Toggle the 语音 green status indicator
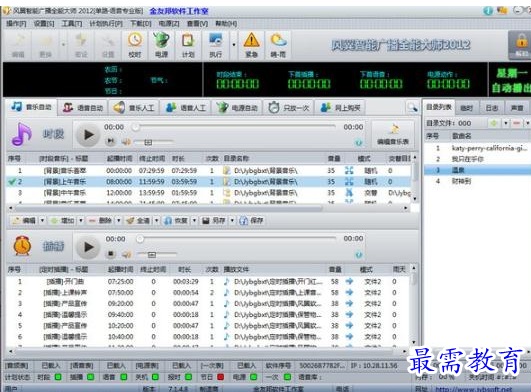Screen dimensions: 531x392 124,376
